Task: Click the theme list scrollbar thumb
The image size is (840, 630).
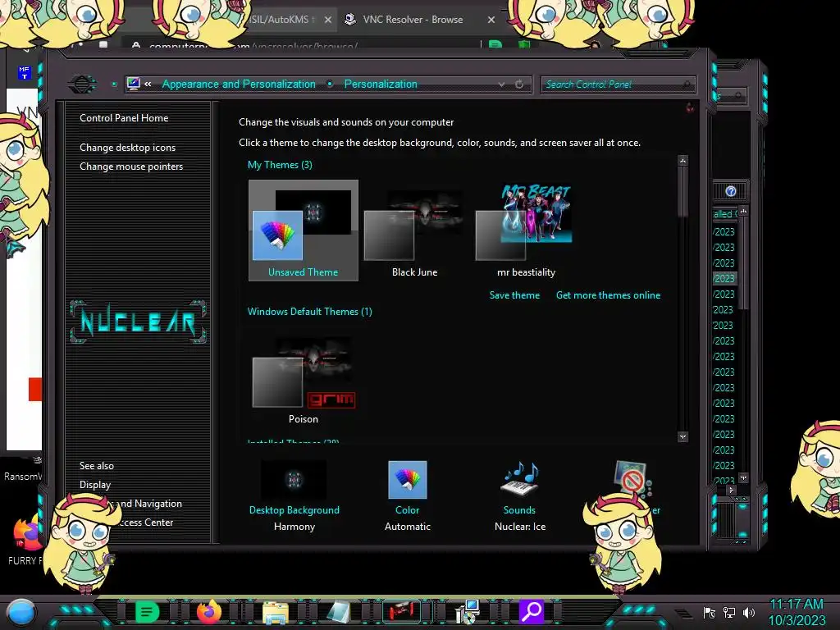Action: click(x=682, y=191)
